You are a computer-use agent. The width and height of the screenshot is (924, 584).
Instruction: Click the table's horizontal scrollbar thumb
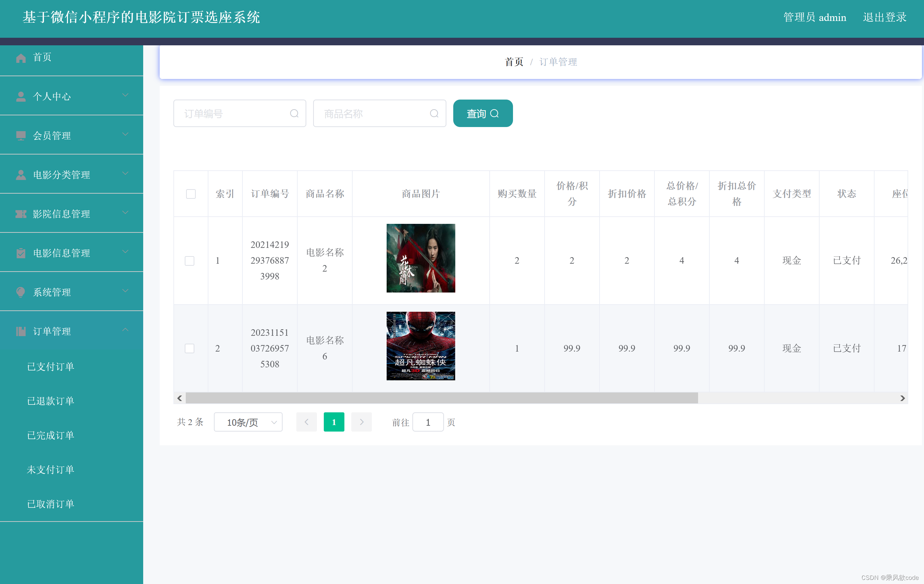[x=441, y=398]
